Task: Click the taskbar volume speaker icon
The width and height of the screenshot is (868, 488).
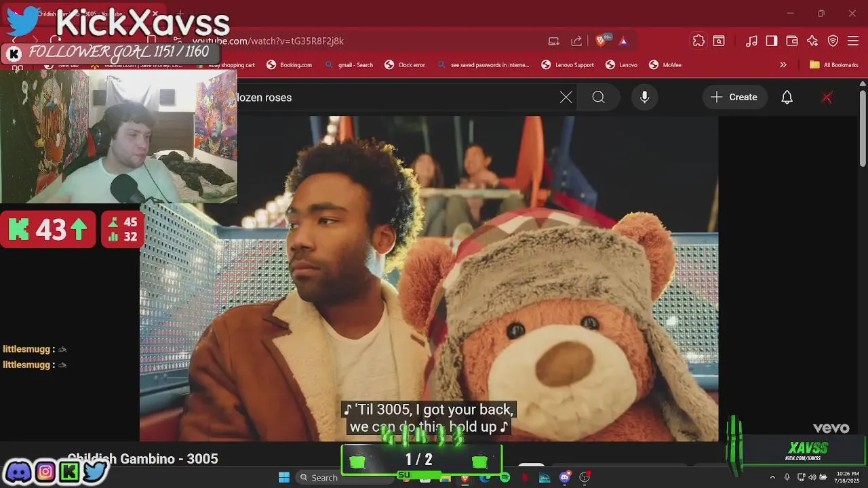Action: [812, 478]
